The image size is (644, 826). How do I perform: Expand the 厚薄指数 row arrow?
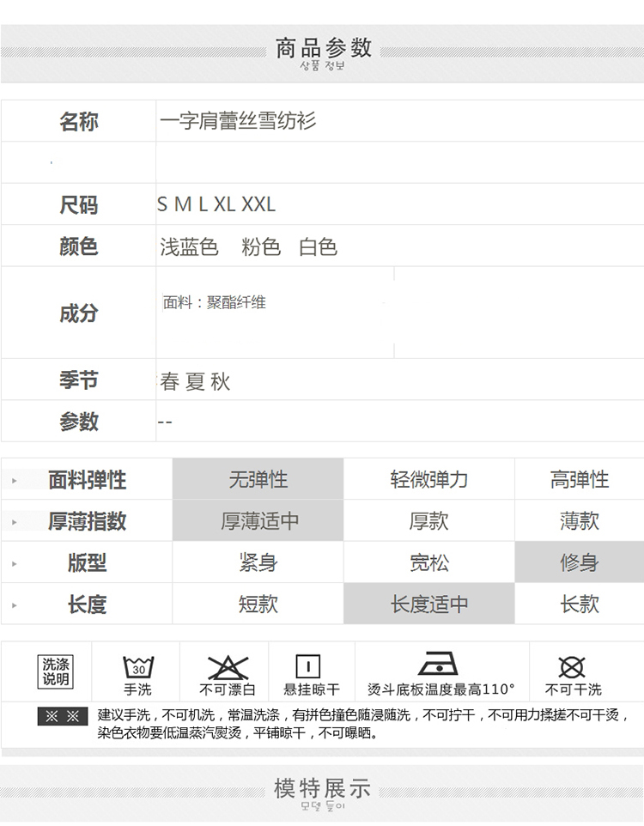pos(15,521)
